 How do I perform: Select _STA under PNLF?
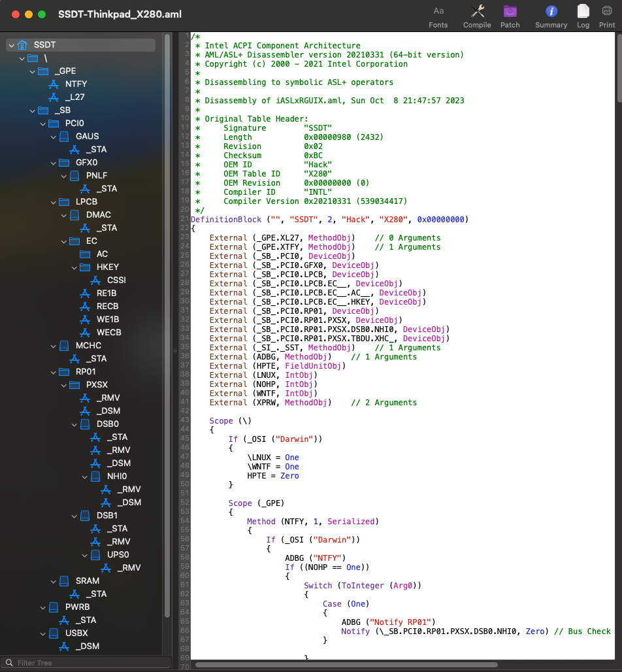[x=106, y=188]
